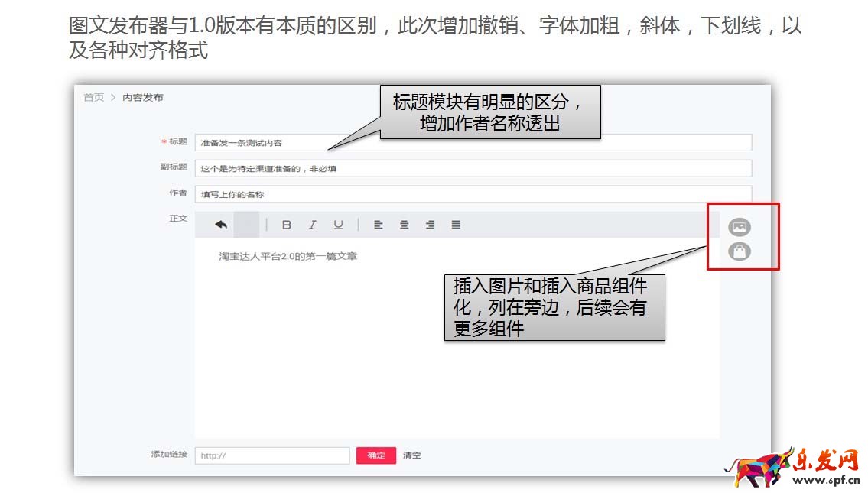The image size is (868, 496).
Task: Click the undo arrow in the editor toolbar
Action: coord(219,224)
